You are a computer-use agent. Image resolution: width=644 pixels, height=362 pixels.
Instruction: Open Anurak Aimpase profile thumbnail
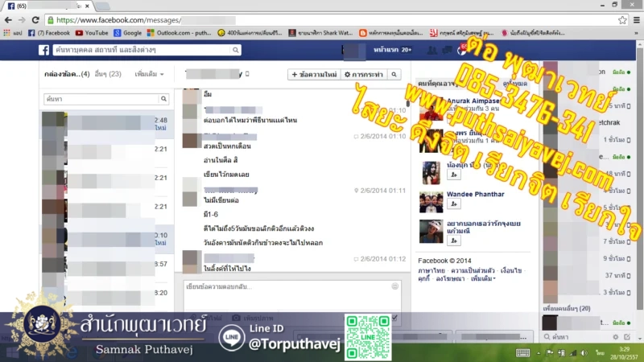point(431,110)
